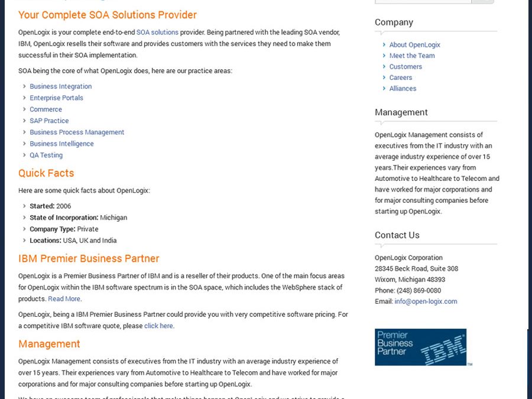Open About OpenLogix in sidebar
The height and width of the screenshot is (399, 532).
414,45
